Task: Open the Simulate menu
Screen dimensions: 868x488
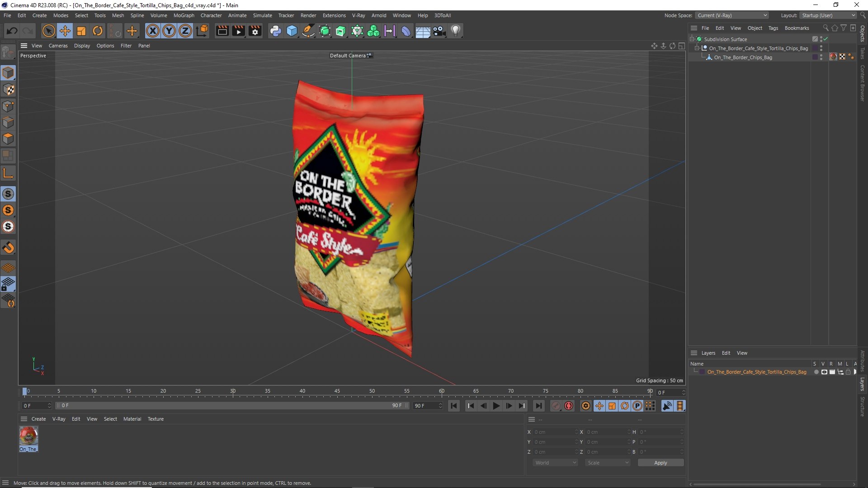Action: point(262,15)
